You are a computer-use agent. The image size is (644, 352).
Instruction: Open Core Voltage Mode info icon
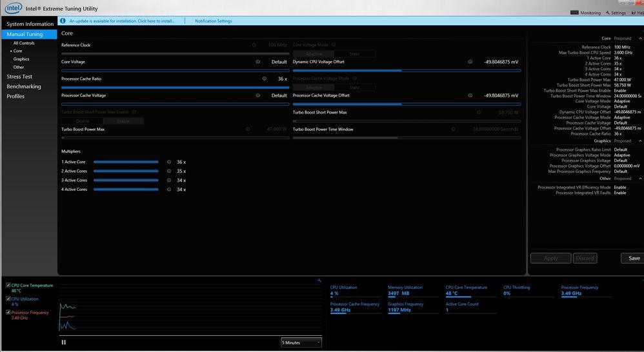(334, 44)
